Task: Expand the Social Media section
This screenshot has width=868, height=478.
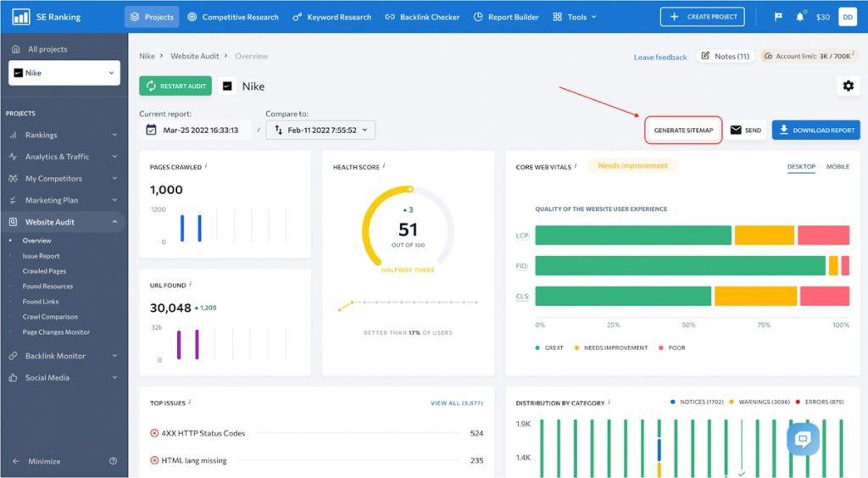Action: [114, 377]
